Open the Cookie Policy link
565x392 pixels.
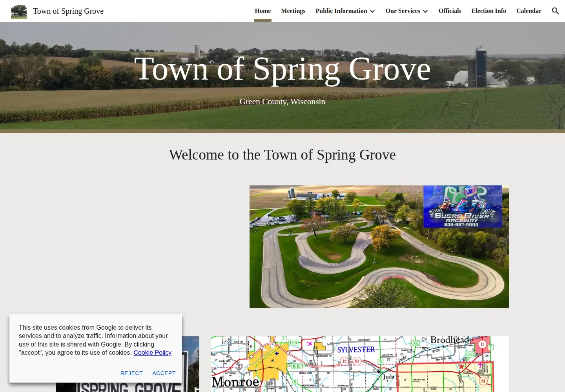pyautogui.click(x=153, y=352)
